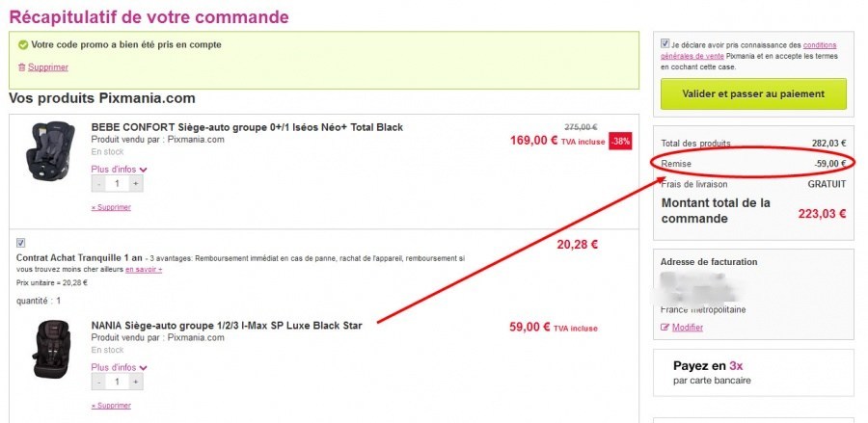Screen dimensions: 868x423
Task: Click the green promo code success checkmark icon
Action: [22, 44]
